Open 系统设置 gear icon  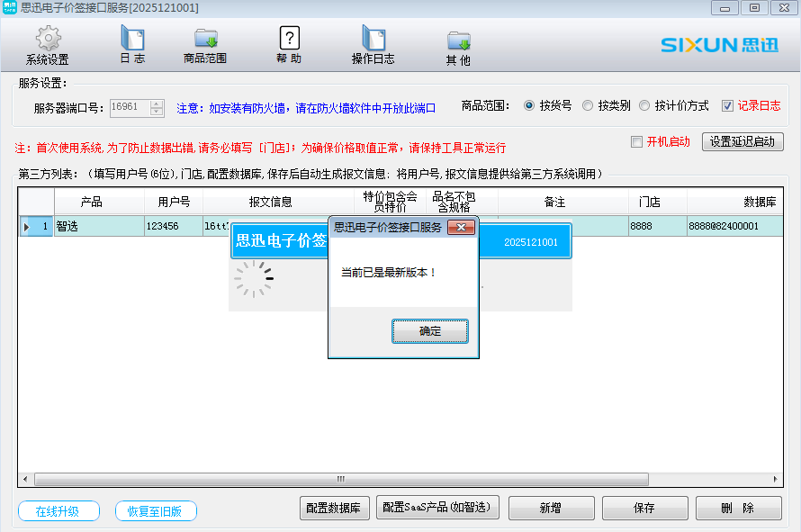click(x=48, y=40)
